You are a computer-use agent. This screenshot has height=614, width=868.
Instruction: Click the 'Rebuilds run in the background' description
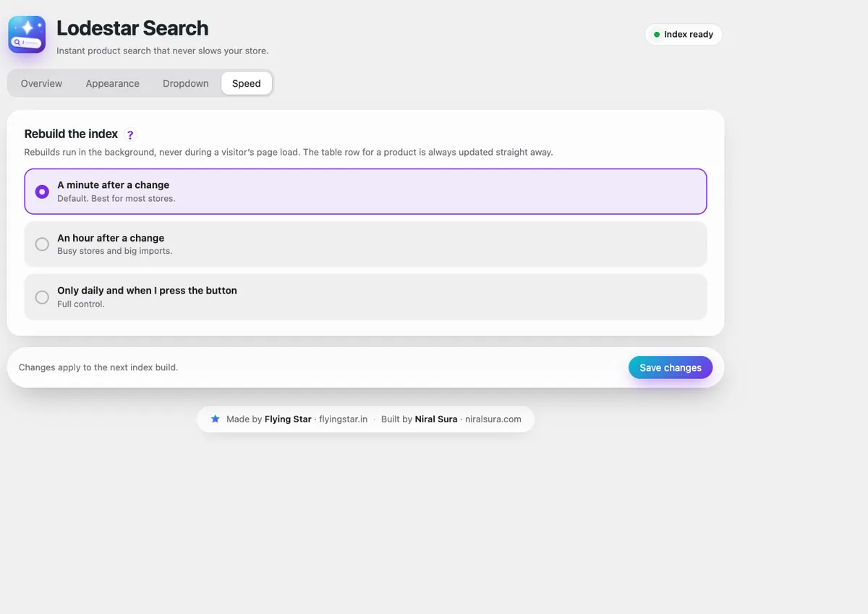pyautogui.click(x=289, y=153)
